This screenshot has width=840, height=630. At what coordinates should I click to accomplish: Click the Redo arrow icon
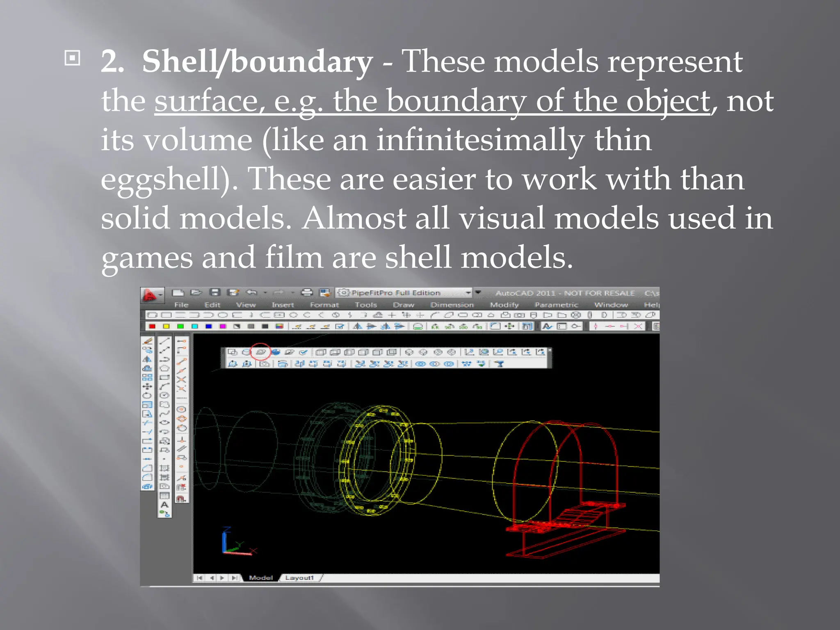pos(279,292)
